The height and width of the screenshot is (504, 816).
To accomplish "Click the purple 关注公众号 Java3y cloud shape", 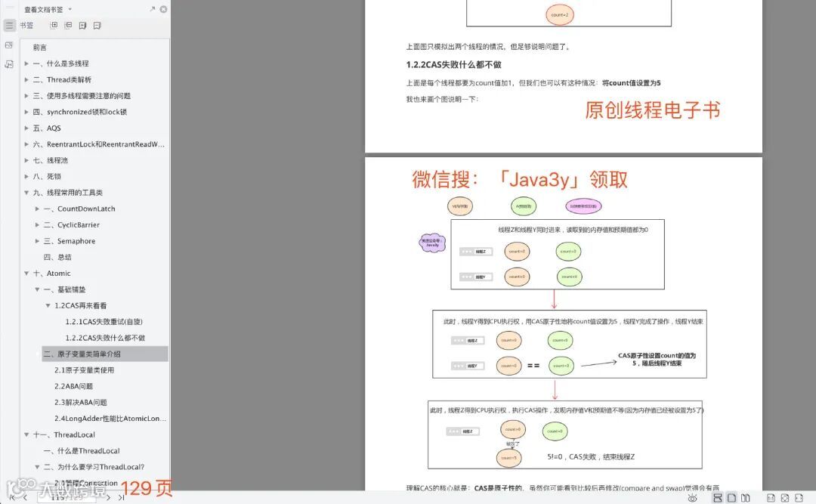I will pyautogui.click(x=432, y=243).
